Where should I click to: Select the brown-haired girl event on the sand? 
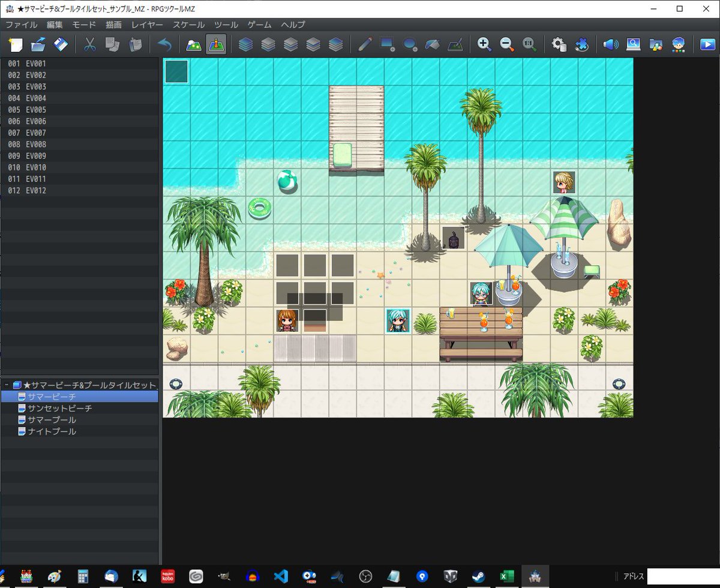(x=287, y=320)
